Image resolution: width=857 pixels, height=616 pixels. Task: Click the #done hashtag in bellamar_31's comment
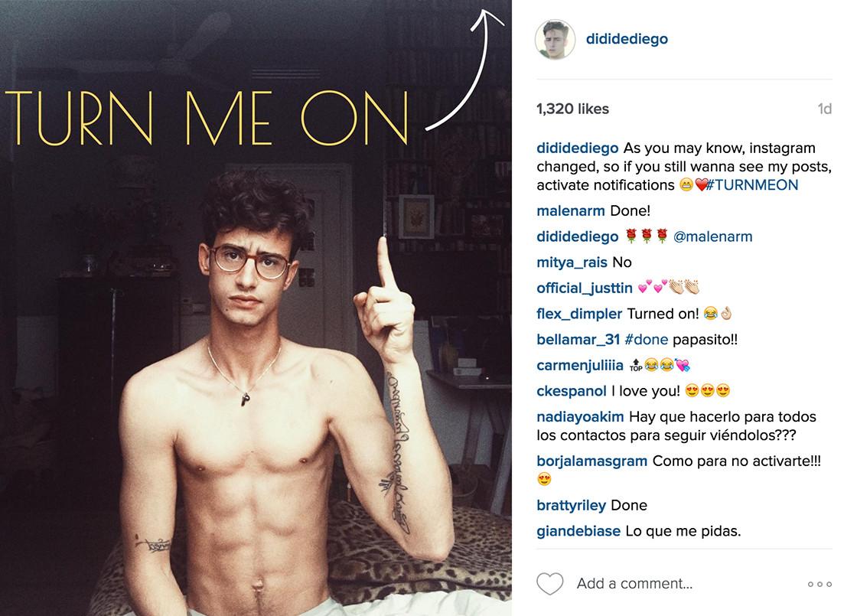click(x=646, y=340)
